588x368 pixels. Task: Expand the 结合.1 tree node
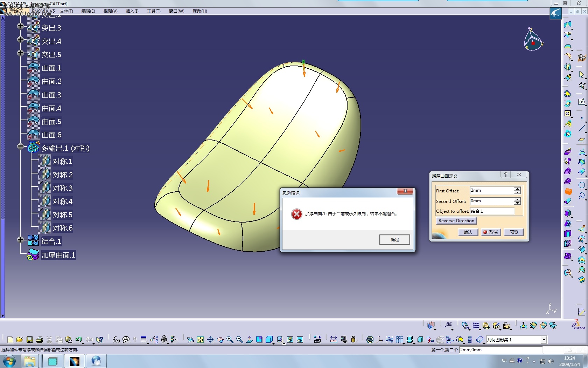pos(20,240)
